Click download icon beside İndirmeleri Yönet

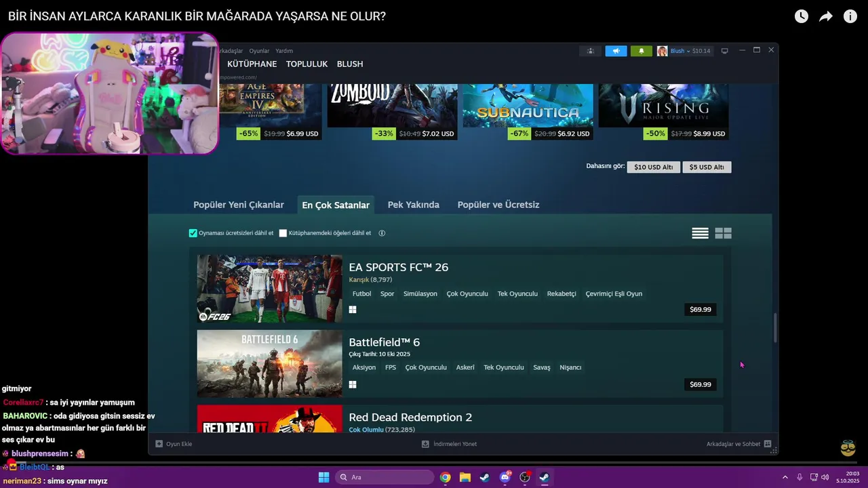pos(425,444)
